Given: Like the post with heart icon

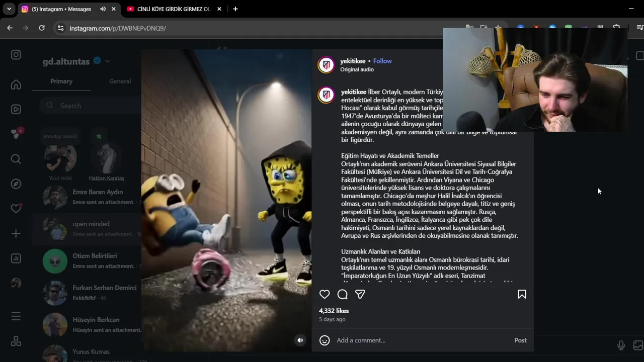Looking at the screenshot, I should click(x=325, y=295).
